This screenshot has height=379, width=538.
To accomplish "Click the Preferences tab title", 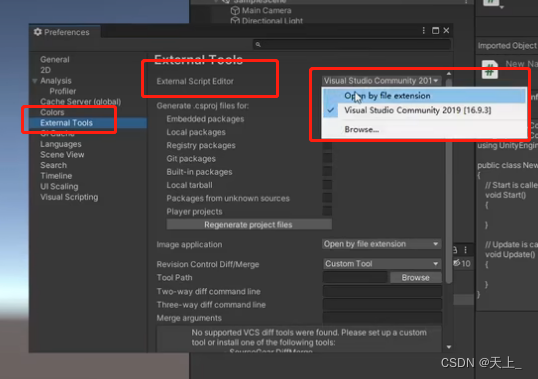I will pos(67,32).
